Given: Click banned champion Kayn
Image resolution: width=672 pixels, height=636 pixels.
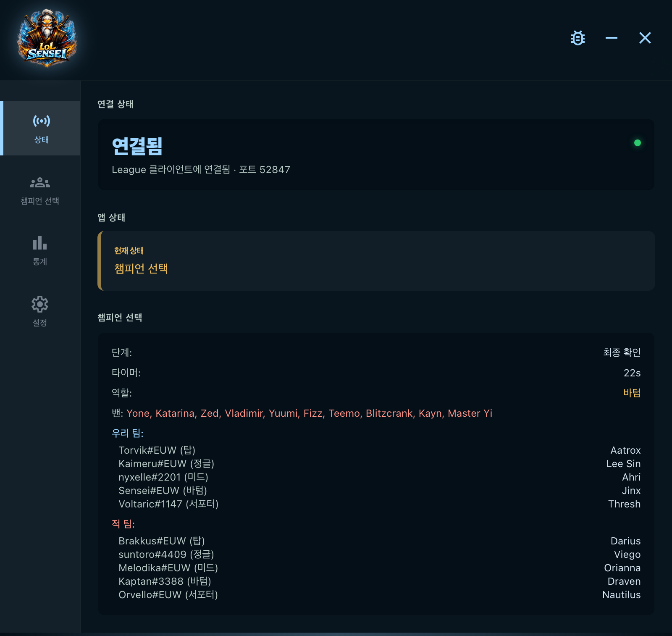Looking at the screenshot, I should 430,413.
